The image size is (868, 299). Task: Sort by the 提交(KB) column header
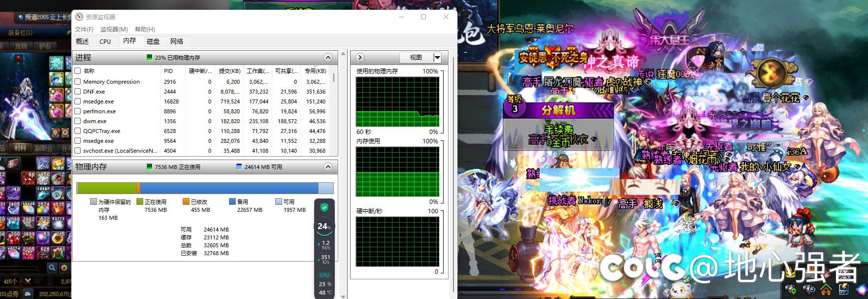[x=229, y=71]
